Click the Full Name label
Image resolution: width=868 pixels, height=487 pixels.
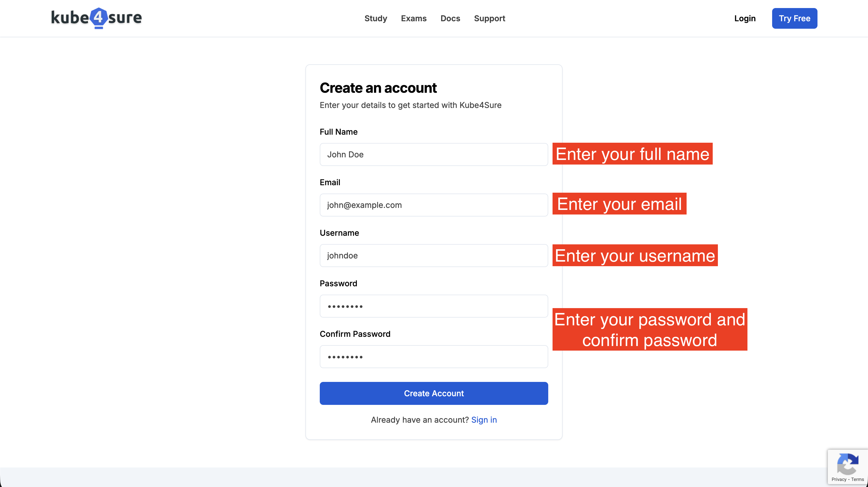338,132
